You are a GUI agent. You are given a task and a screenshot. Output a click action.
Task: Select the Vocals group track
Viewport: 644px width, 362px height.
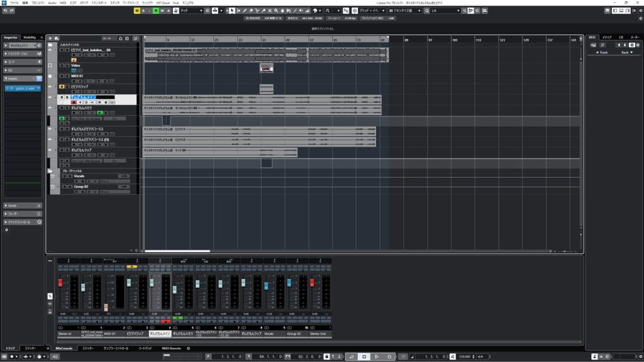coord(79,176)
